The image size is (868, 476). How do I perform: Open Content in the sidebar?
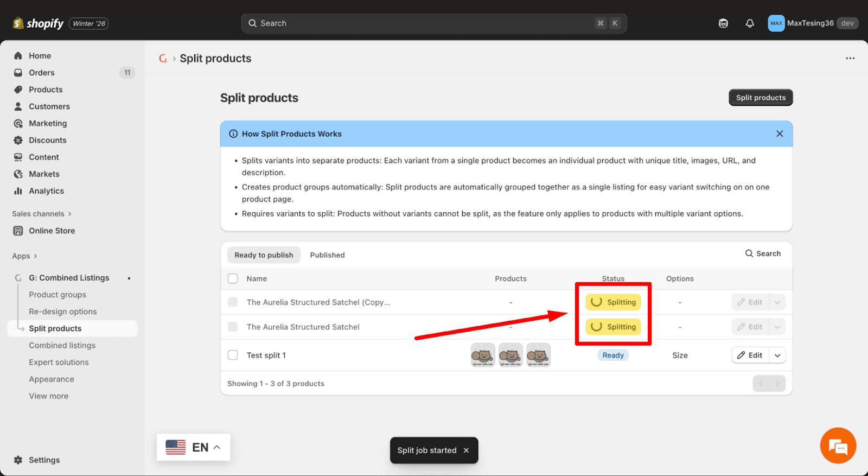(44, 157)
